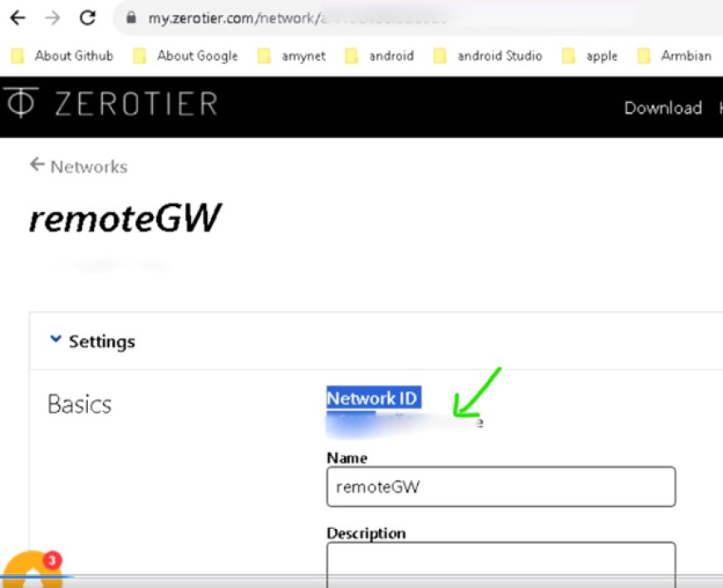
Task: Reload the page with the refresh icon
Action: pyautogui.click(x=87, y=18)
